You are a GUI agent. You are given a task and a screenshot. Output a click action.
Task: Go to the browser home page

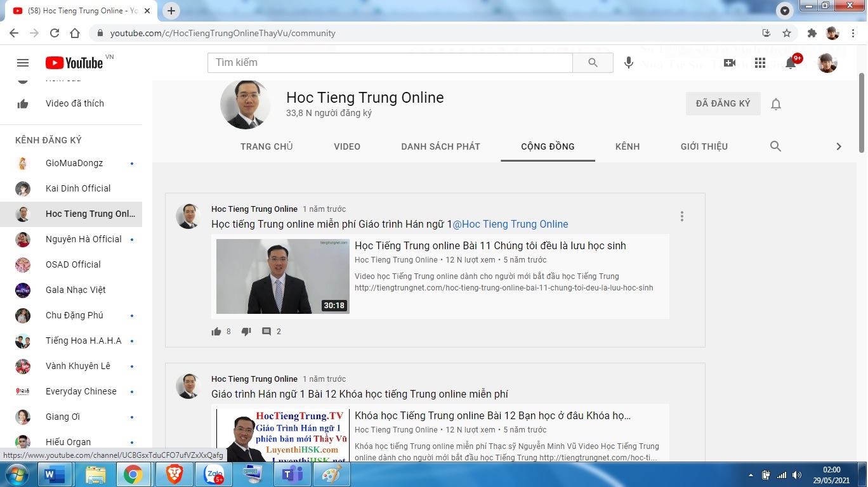pos(75,33)
